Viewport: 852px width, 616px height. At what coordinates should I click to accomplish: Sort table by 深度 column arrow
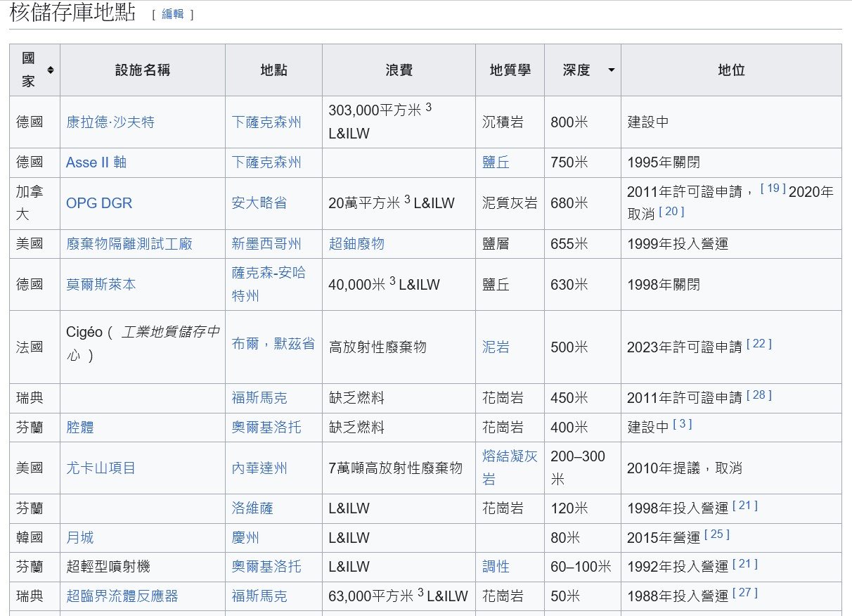point(611,70)
